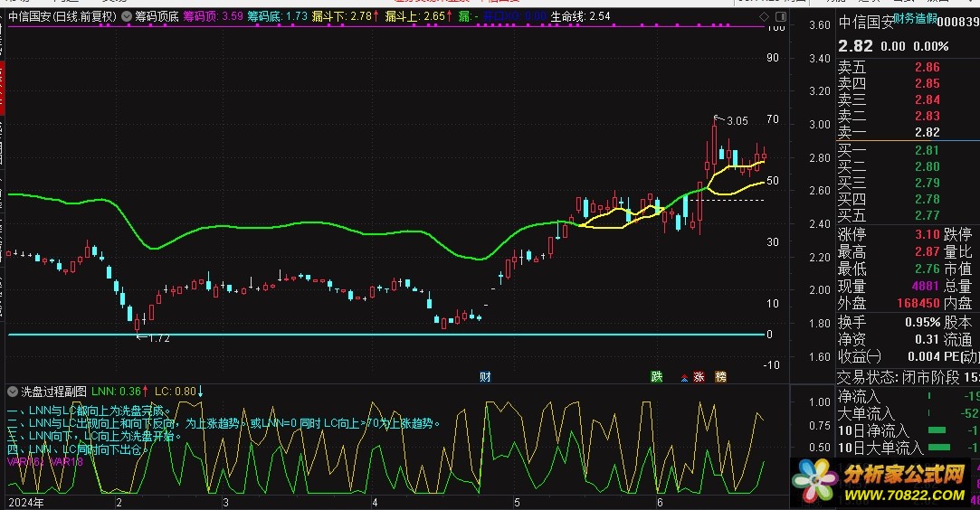Click the current price 2.82 in quote header
This screenshot has height=510, width=980.
[x=855, y=46]
